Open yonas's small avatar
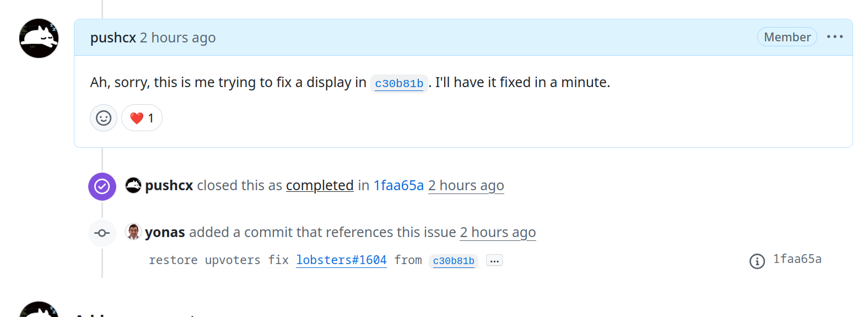 click(x=133, y=232)
